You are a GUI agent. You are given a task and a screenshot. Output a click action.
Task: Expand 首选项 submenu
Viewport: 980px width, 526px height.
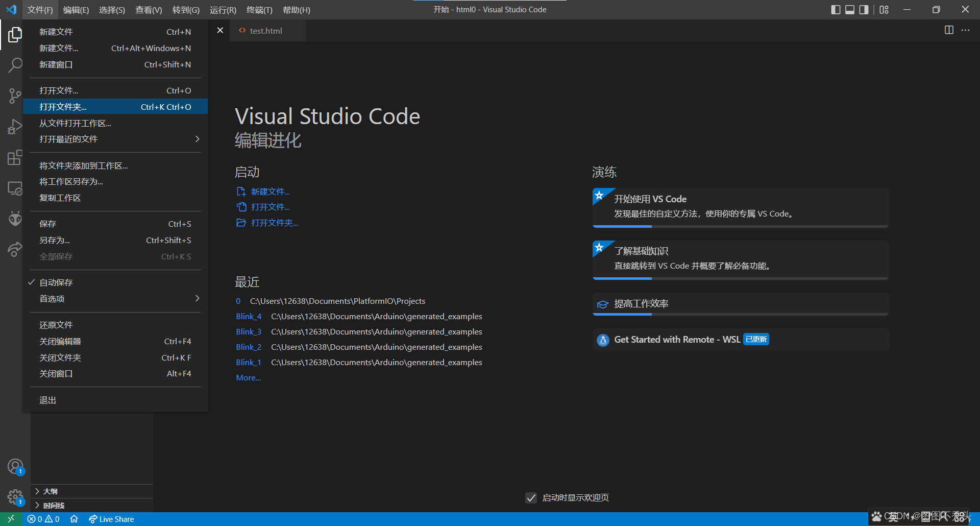(115, 299)
